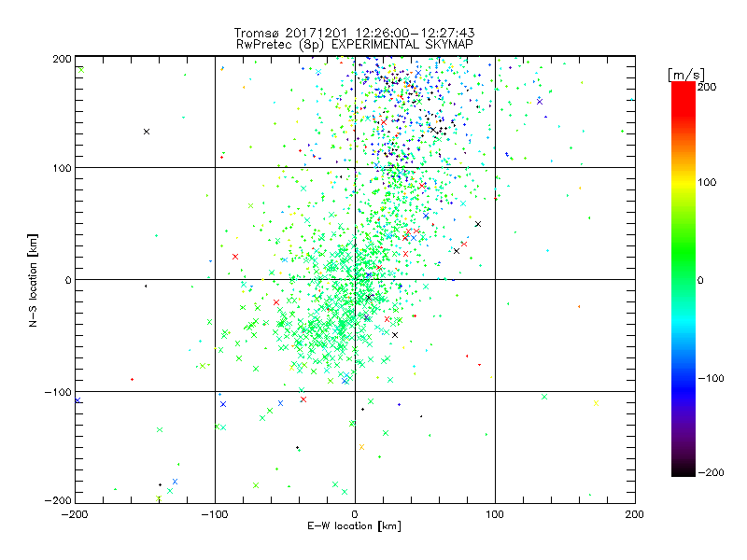The width and height of the screenshot is (747, 560).
Task: Click the 'E-W location [km]' axis label
Action: tap(354, 526)
